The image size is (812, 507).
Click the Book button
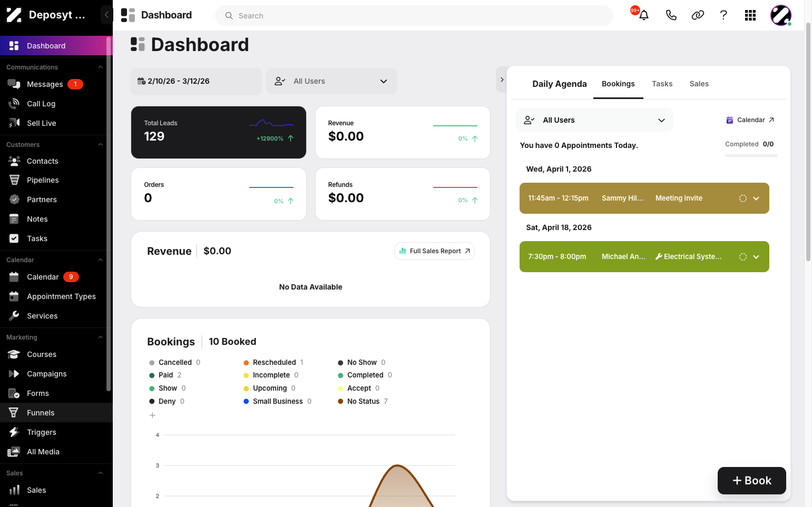[752, 481]
